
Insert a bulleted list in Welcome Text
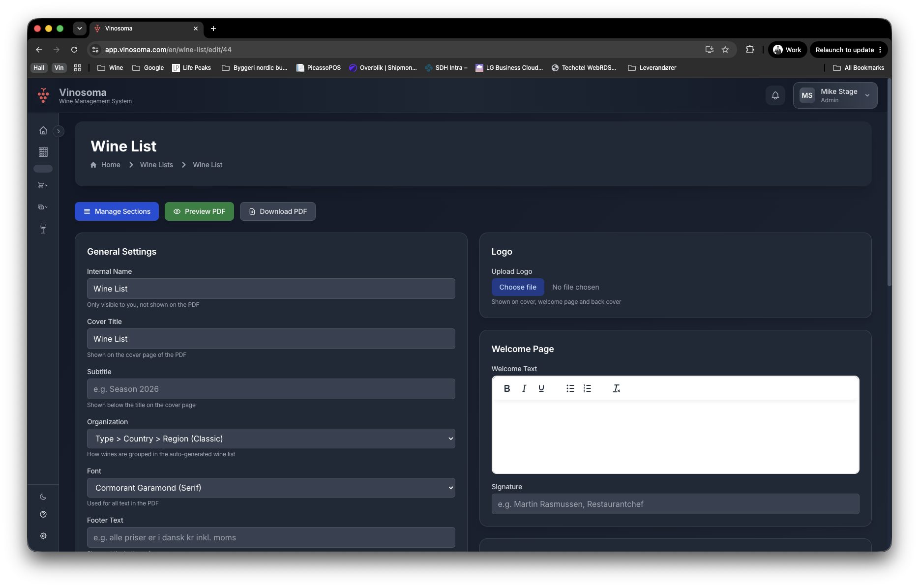(570, 389)
